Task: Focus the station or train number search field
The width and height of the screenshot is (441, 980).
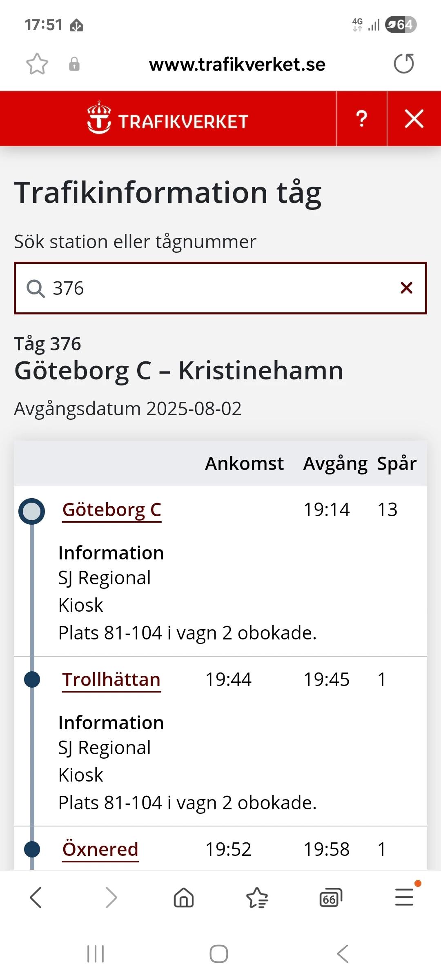Action: 220,288
